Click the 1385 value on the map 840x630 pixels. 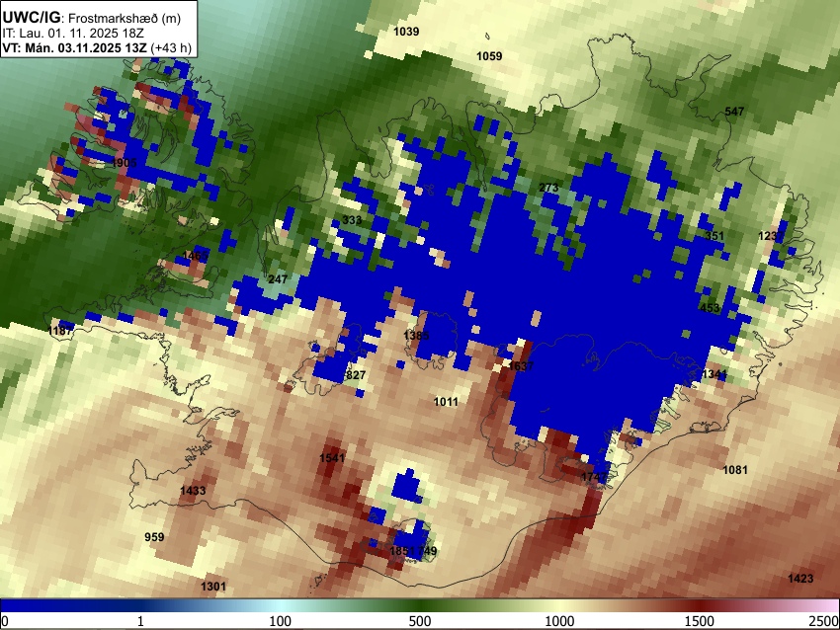coord(416,336)
